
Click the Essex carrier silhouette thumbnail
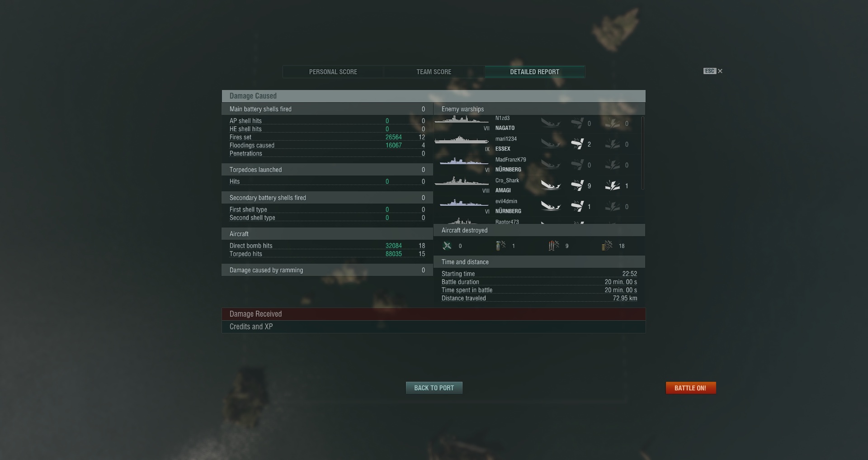(x=462, y=140)
